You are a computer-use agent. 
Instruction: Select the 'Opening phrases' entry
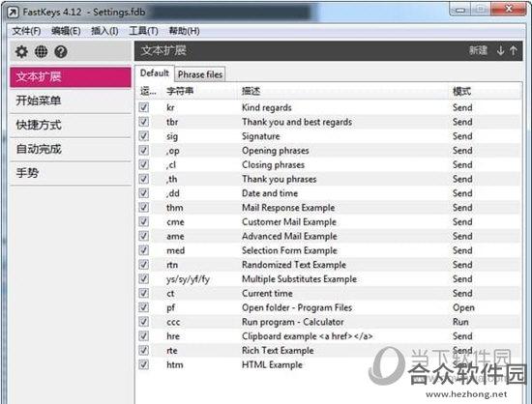coord(276,151)
